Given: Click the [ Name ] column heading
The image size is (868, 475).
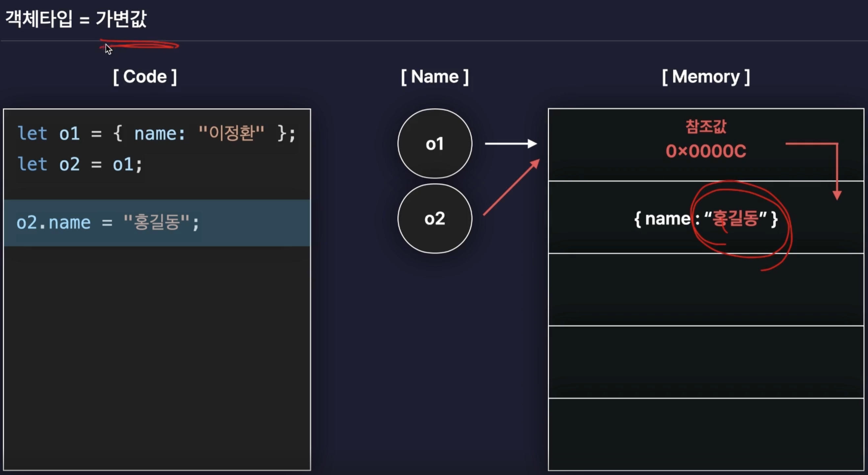Looking at the screenshot, I should pos(435,77).
